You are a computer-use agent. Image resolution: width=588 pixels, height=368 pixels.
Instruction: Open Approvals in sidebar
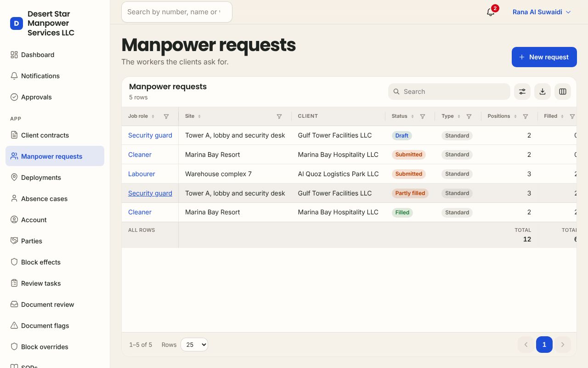coord(55,97)
